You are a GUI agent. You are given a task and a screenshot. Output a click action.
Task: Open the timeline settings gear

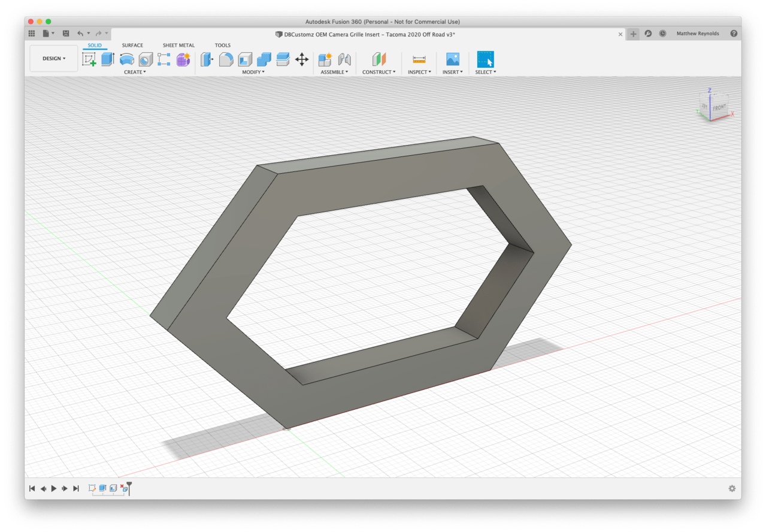pyautogui.click(x=732, y=489)
